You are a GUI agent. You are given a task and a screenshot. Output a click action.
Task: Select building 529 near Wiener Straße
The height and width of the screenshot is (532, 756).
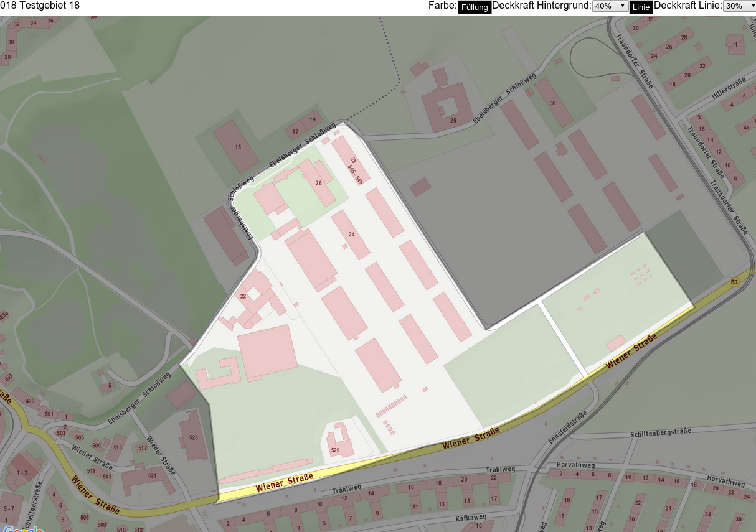(335, 450)
